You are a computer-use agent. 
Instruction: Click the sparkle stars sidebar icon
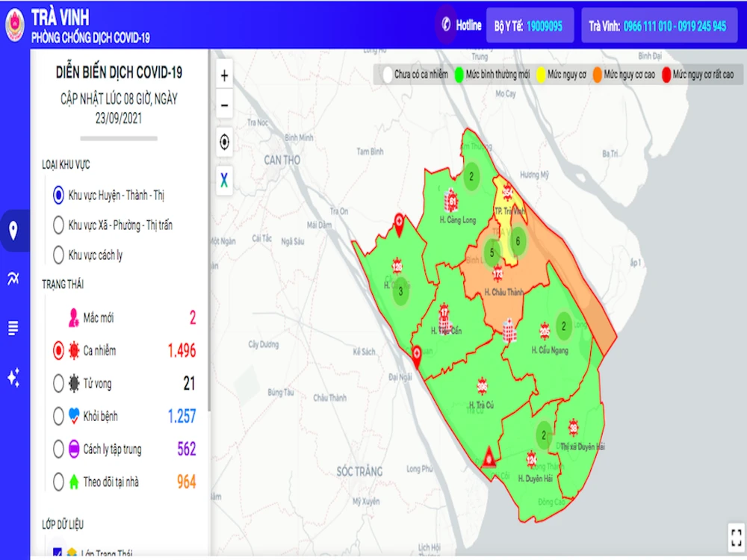pyautogui.click(x=13, y=377)
